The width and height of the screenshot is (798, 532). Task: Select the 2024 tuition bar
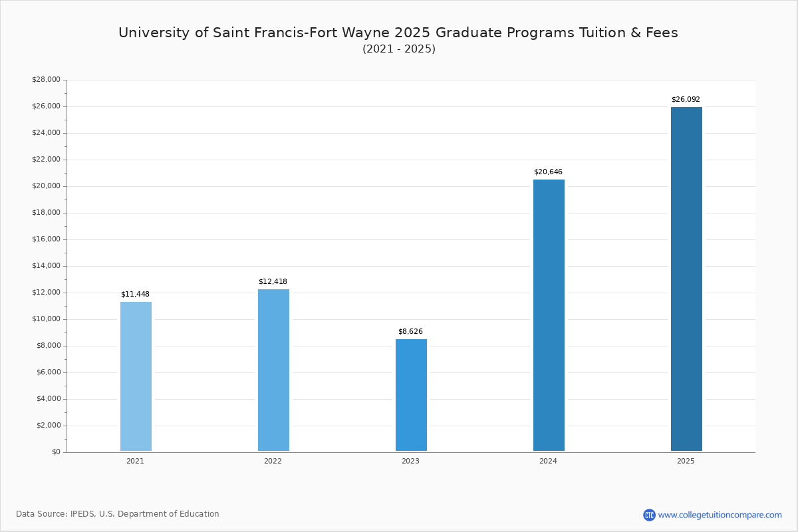tap(549, 315)
